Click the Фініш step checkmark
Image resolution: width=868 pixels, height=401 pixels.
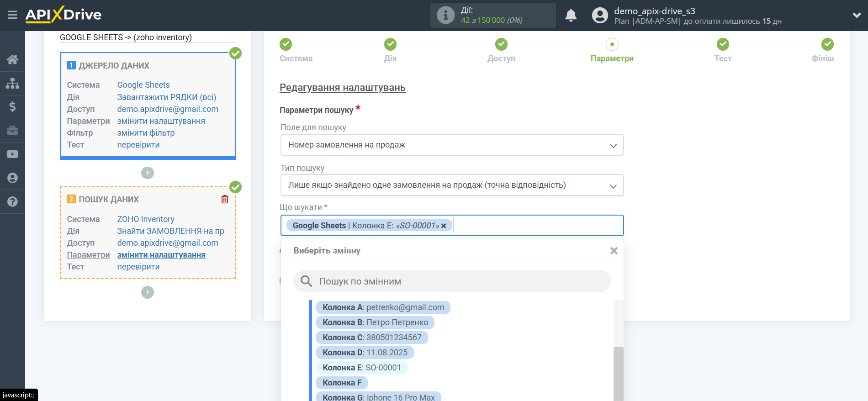coord(827,44)
